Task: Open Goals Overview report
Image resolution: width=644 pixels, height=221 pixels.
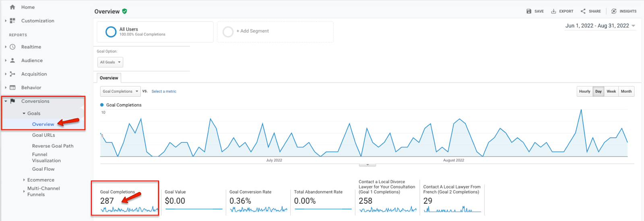Action: coord(43,124)
